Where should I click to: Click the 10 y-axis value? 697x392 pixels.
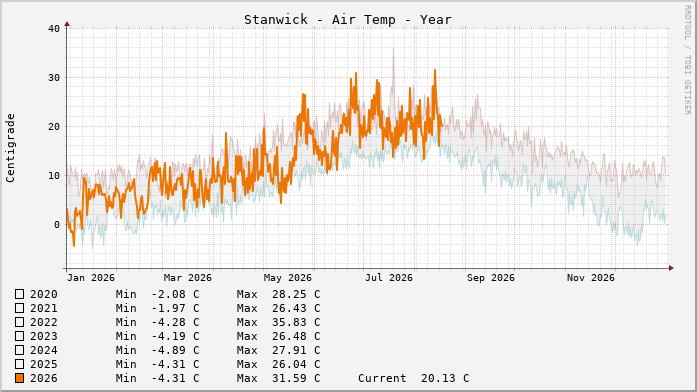[x=54, y=176]
